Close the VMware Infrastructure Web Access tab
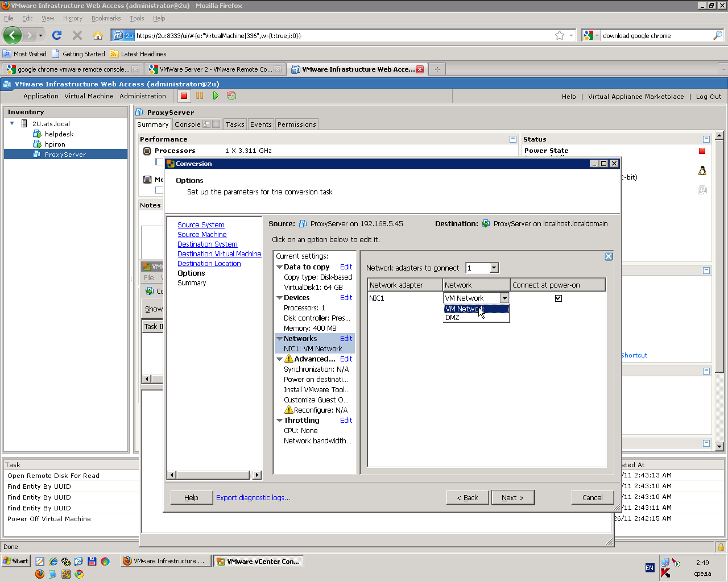Viewport: 728px width, 582px height. 420,69
